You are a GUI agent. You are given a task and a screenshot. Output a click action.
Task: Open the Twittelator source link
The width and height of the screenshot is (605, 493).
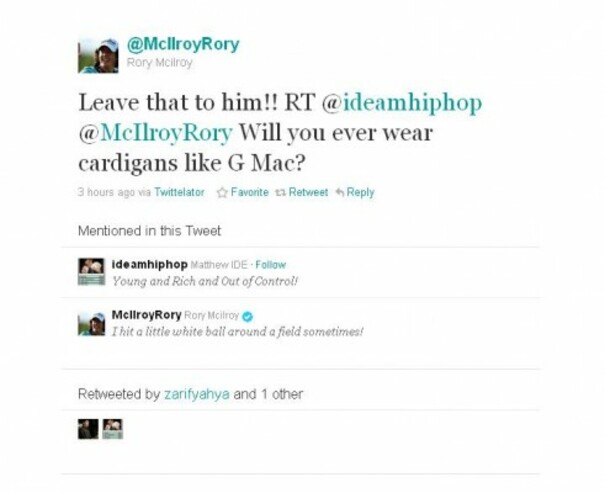[179, 192]
